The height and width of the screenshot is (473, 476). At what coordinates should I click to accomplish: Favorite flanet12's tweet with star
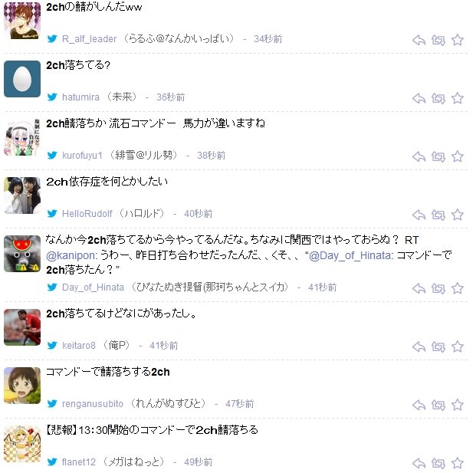(458, 463)
